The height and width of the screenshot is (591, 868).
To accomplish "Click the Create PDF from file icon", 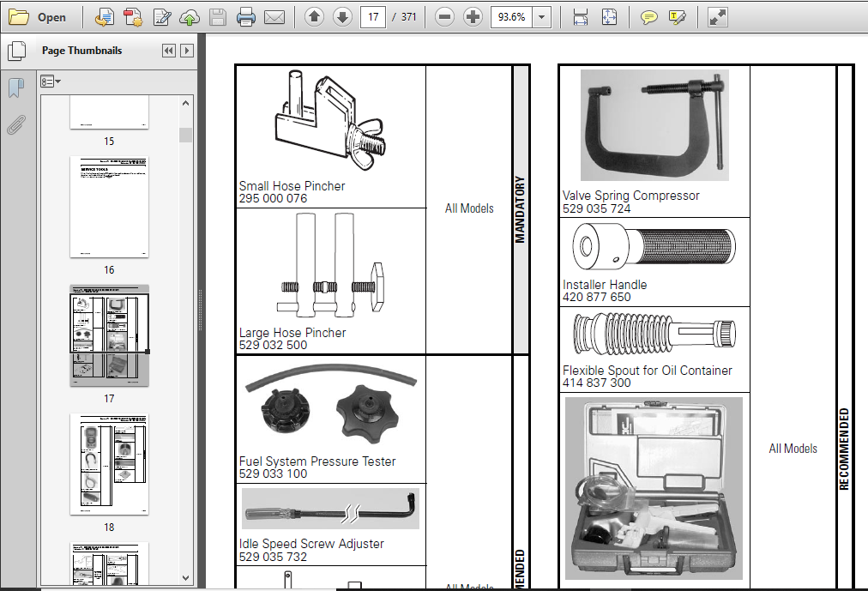I will point(104,17).
